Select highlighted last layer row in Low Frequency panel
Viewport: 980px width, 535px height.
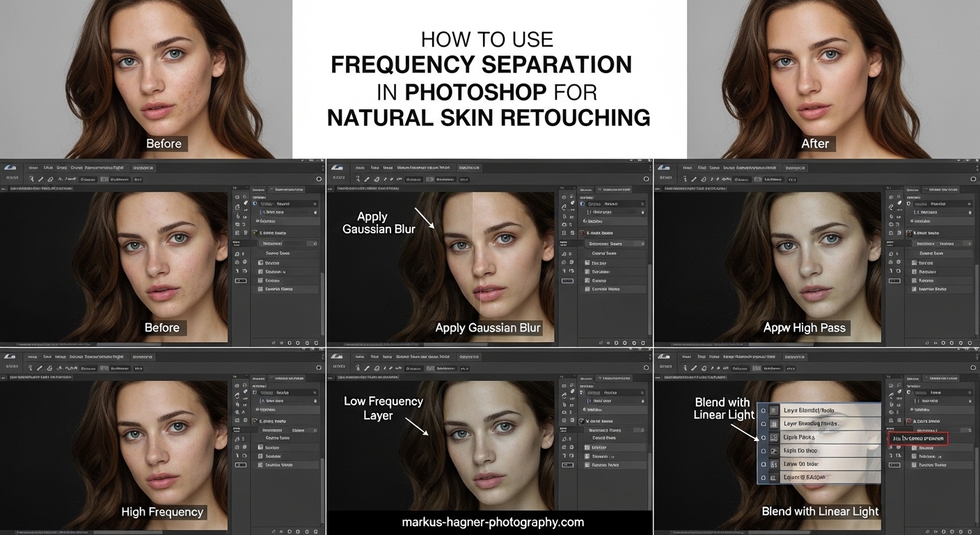612,465
